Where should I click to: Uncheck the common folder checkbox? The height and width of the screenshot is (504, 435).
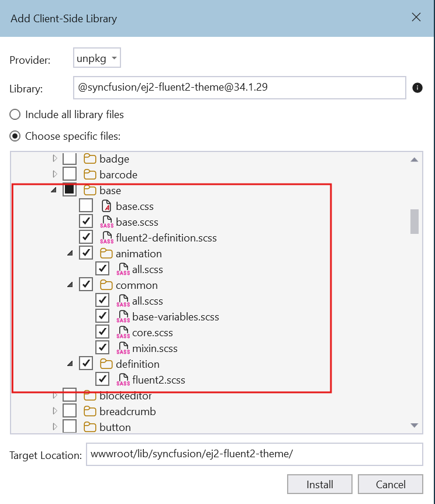[x=86, y=285]
